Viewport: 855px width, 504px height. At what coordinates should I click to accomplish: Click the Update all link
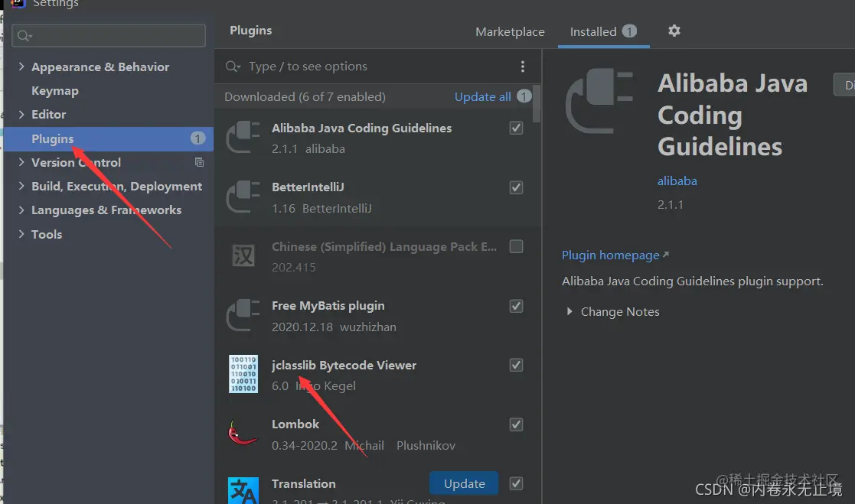(482, 96)
